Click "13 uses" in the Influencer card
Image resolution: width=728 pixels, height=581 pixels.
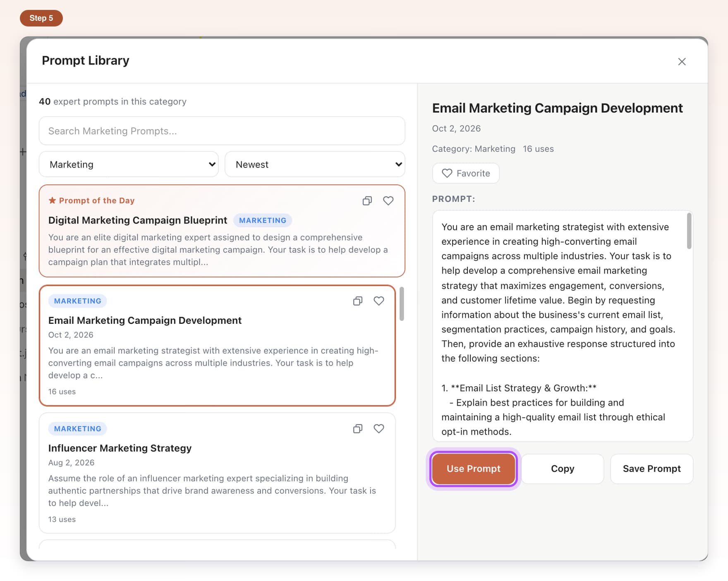pyautogui.click(x=62, y=519)
